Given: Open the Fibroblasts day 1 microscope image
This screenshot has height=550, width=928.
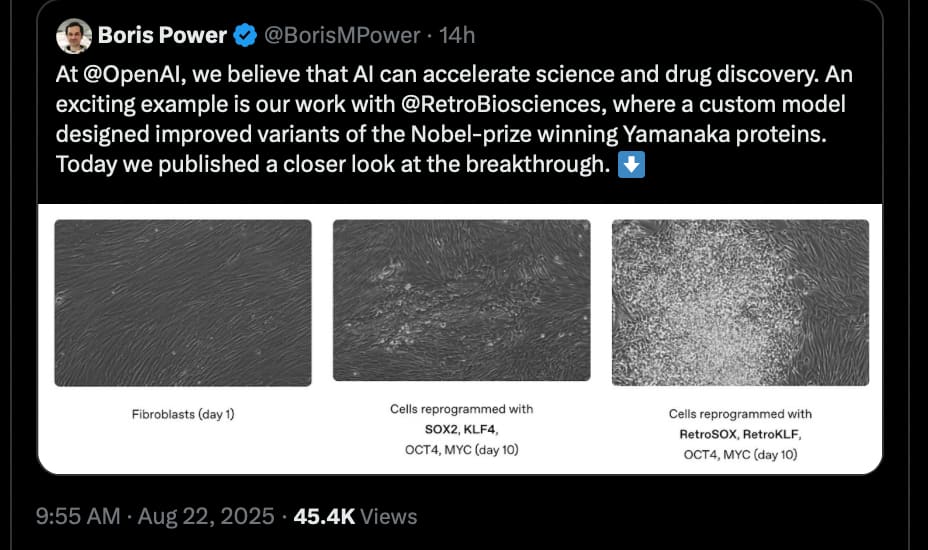Looking at the screenshot, I should pyautogui.click(x=183, y=303).
